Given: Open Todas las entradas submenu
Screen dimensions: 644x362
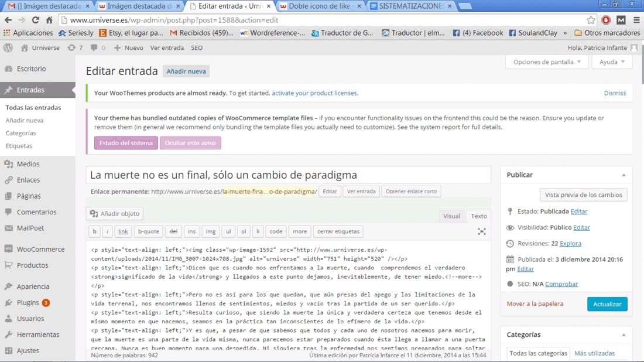Looking at the screenshot, I should pos(33,108).
